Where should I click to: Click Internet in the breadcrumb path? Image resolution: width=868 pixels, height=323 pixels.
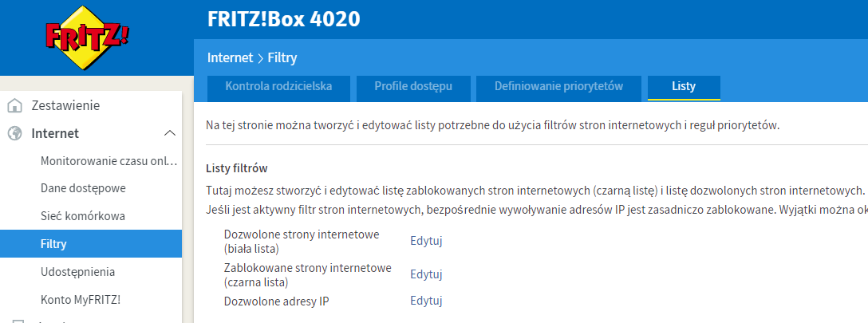click(x=230, y=58)
